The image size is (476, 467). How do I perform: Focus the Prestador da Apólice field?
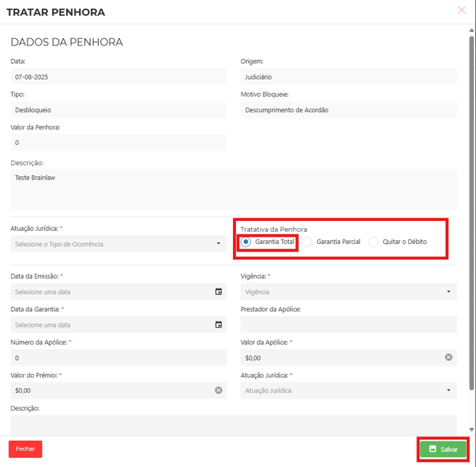[348, 325]
